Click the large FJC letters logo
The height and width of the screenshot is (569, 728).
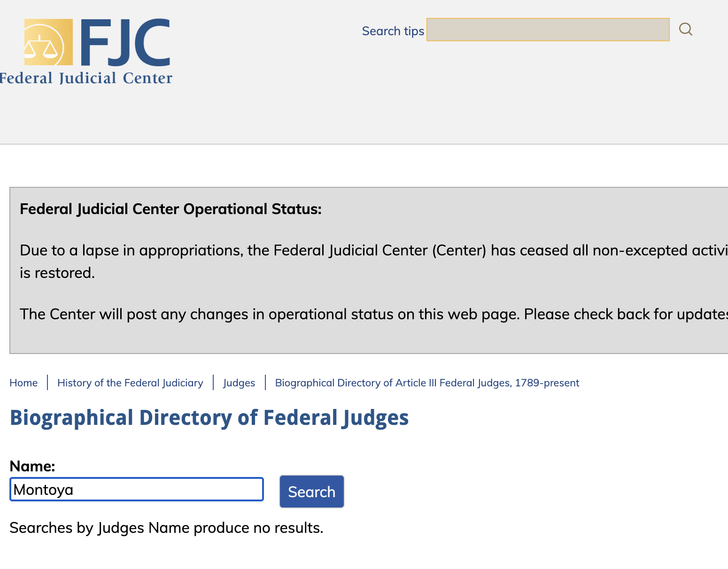pyautogui.click(x=125, y=43)
